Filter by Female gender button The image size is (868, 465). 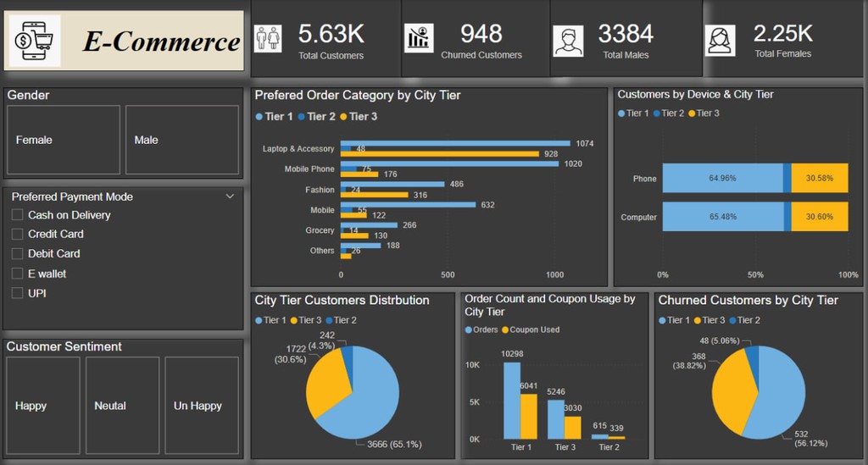pyautogui.click(x=64, y=140)
